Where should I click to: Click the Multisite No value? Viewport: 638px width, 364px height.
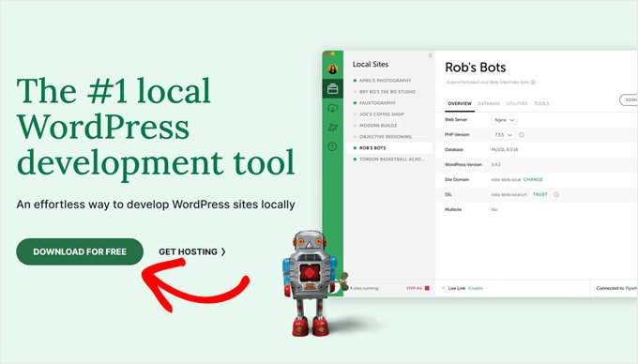pyautogui.click(x=494, y=209)
